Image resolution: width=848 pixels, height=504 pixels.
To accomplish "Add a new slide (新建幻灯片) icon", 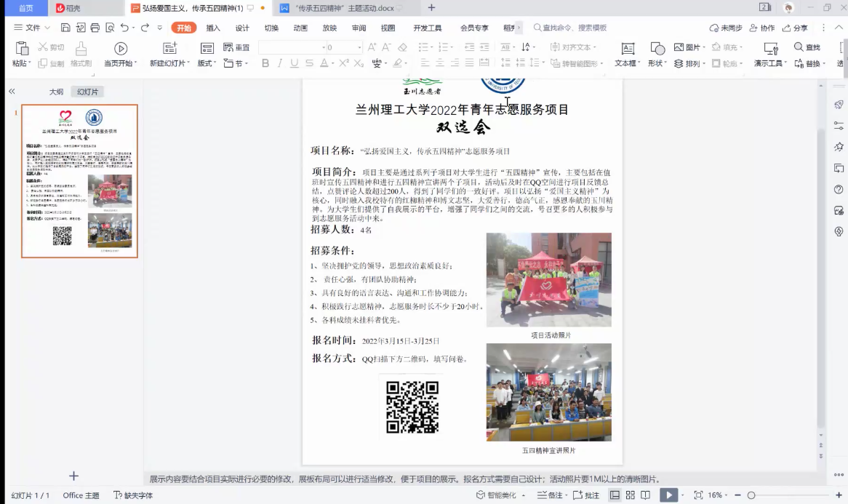I will [169, 49].
